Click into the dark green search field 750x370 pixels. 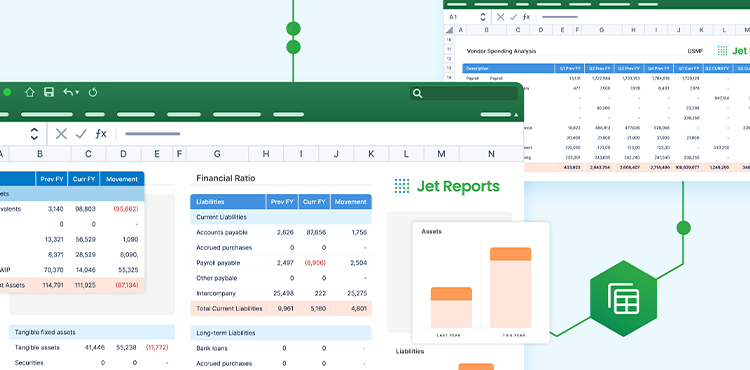click(x=463, y=94)
